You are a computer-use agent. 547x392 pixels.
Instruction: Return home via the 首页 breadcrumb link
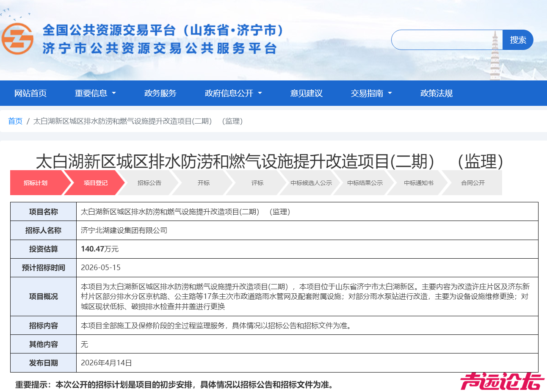coord(15,121)
